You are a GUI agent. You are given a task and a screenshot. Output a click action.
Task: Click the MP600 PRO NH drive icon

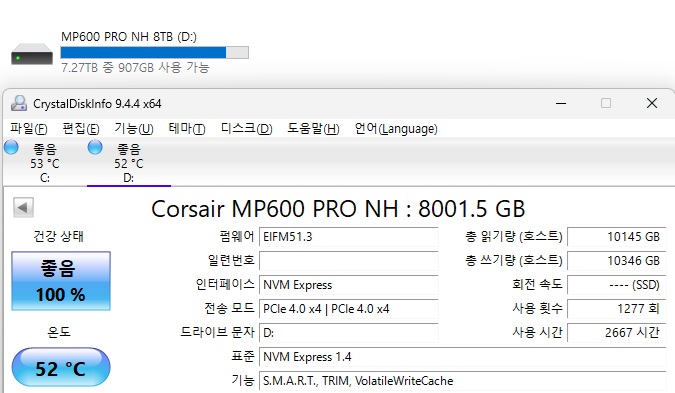tap(32, 54)
